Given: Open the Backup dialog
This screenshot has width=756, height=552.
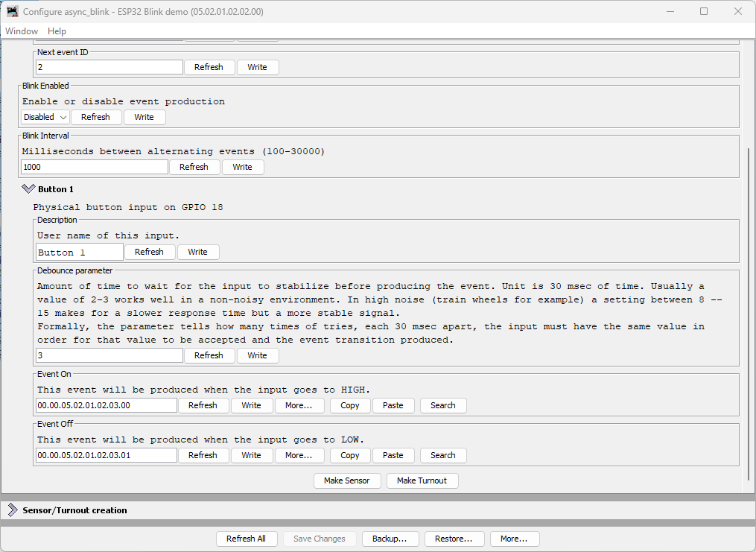Looking at the screenshot, I should point(390,539).
